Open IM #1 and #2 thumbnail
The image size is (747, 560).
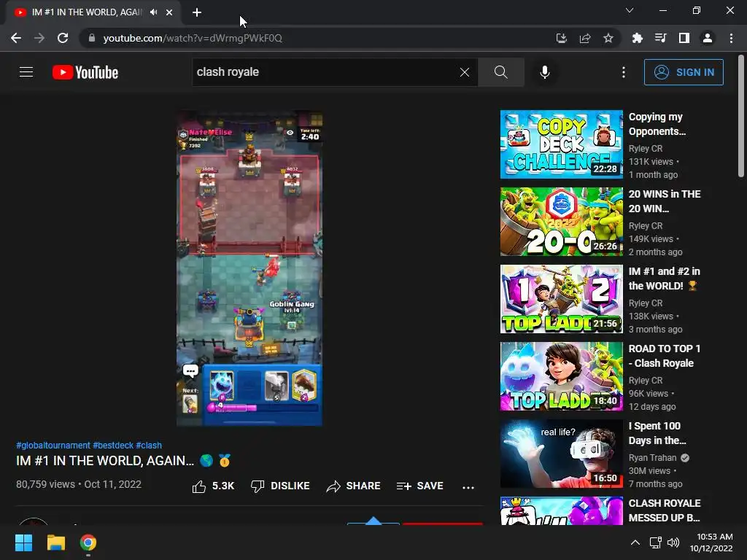coord(561,298)
